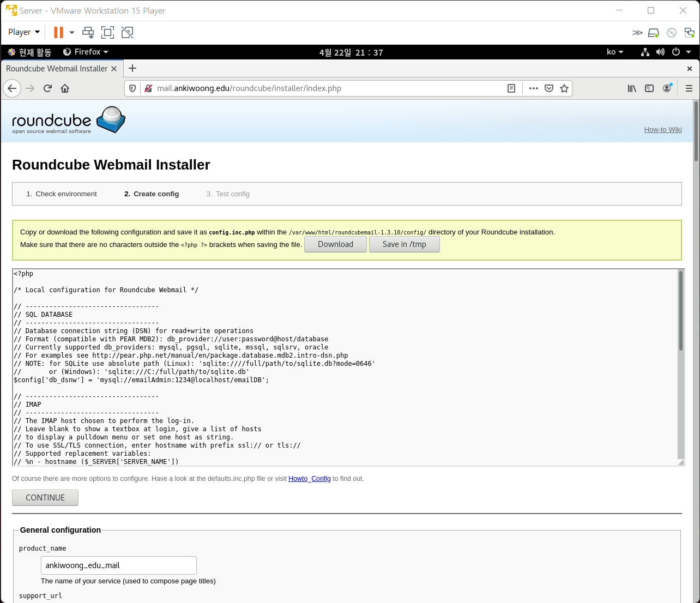This screenshot has width=700, height=603.
Task: Reload the current page
Action: click(47, 88)
